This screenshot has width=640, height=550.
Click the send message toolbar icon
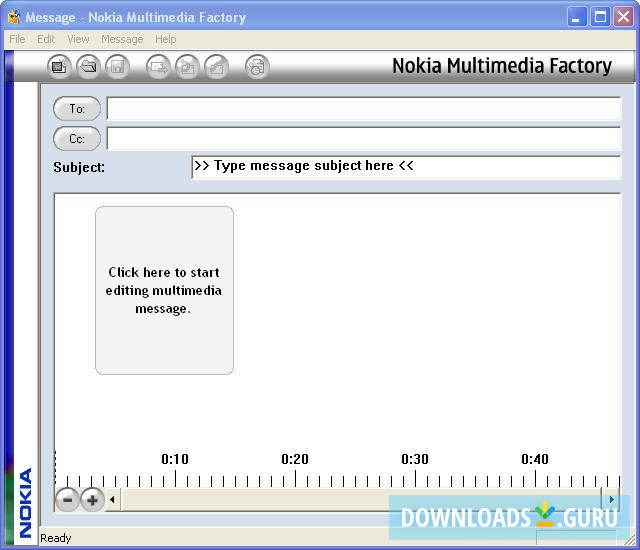tap(158, 66)
